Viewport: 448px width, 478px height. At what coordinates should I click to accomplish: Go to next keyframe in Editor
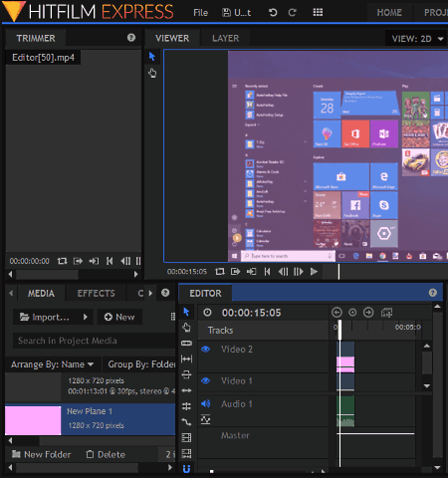(368, 313)
